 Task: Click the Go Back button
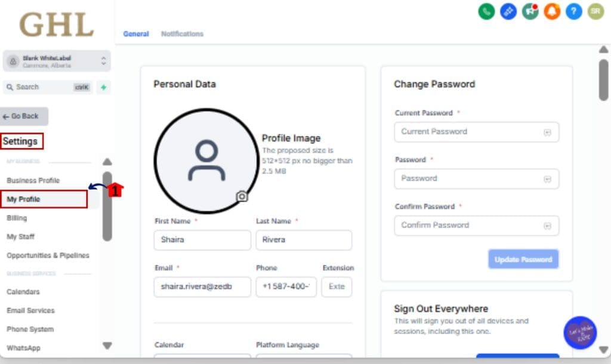pos(24,116)
